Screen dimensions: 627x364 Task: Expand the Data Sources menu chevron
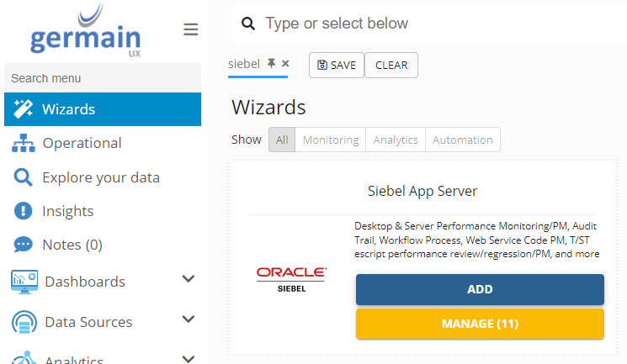coord(189,319)
